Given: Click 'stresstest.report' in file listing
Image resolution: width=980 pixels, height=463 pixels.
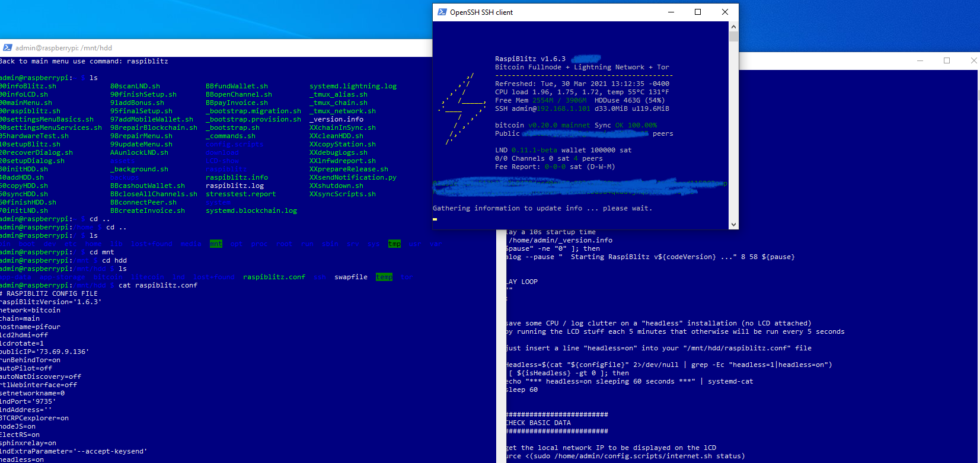Looking at the screenshot, I should tap(241, 194).
